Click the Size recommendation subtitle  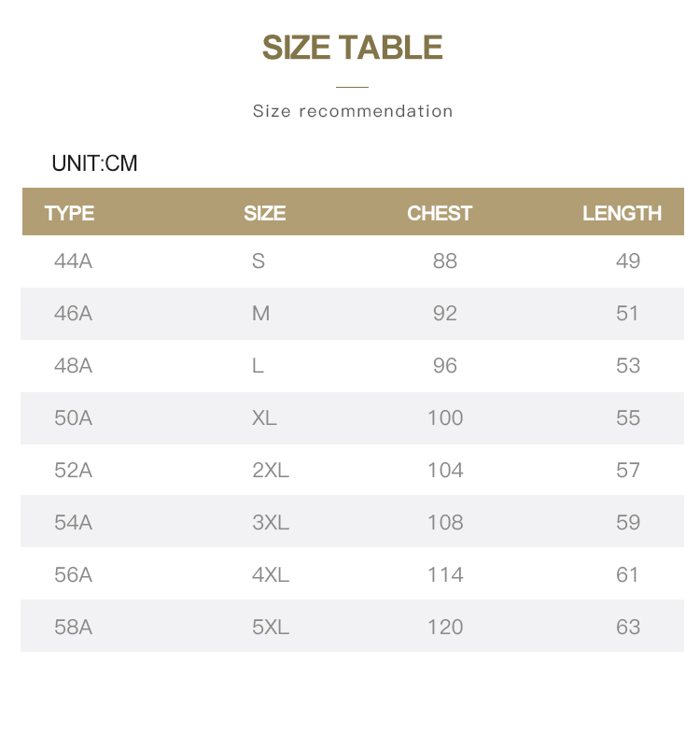353,111
